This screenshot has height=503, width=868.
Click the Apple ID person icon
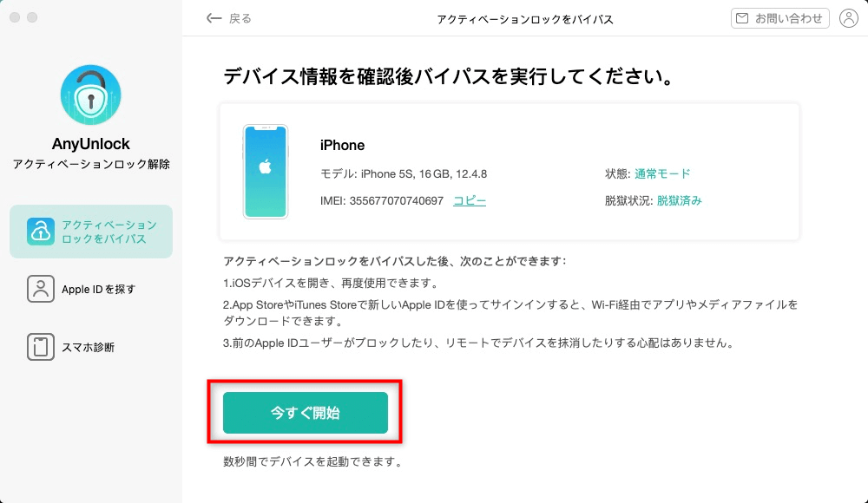[x=41, y=289]
